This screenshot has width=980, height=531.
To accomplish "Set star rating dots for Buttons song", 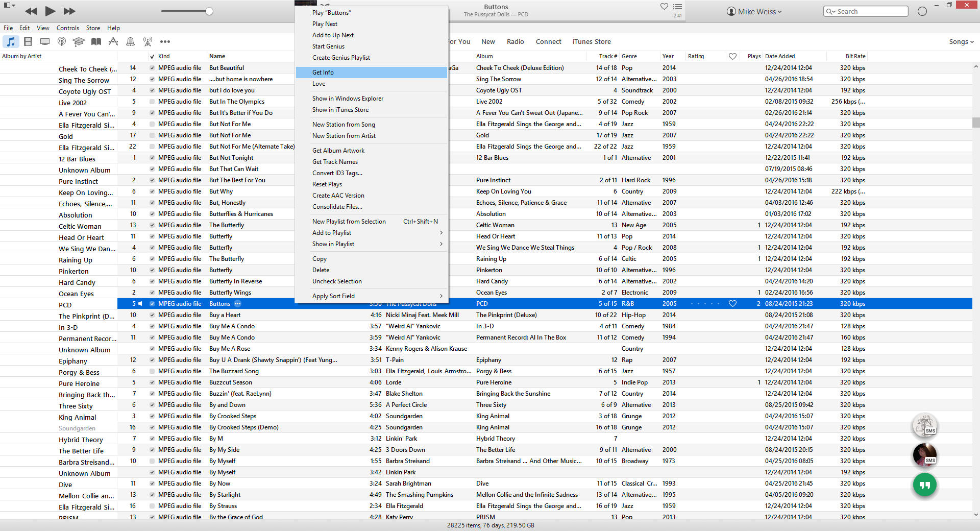I will coord(705,304).
